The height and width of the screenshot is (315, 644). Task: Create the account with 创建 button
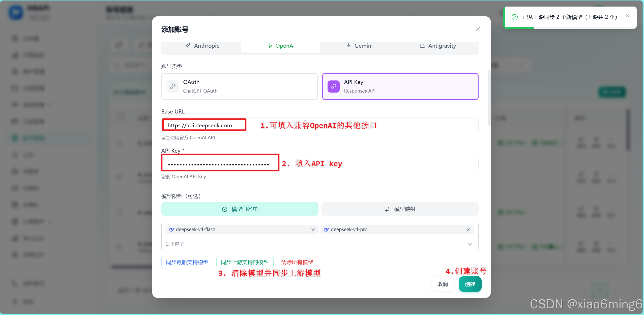470,284
